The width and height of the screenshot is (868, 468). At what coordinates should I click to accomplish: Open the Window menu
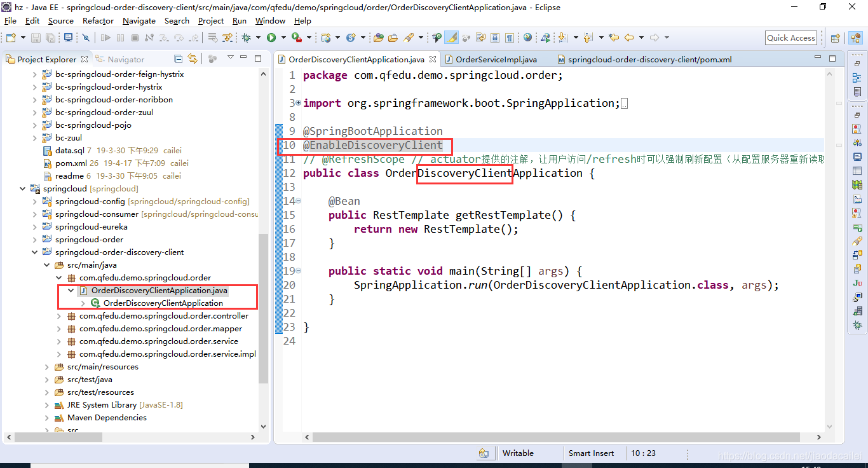(270, 20)
